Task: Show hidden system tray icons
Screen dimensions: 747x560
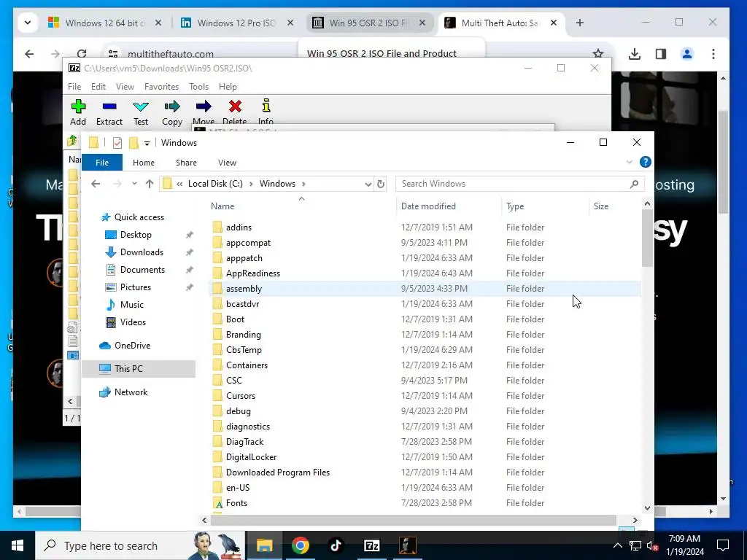Action: (x=617, y=545)
